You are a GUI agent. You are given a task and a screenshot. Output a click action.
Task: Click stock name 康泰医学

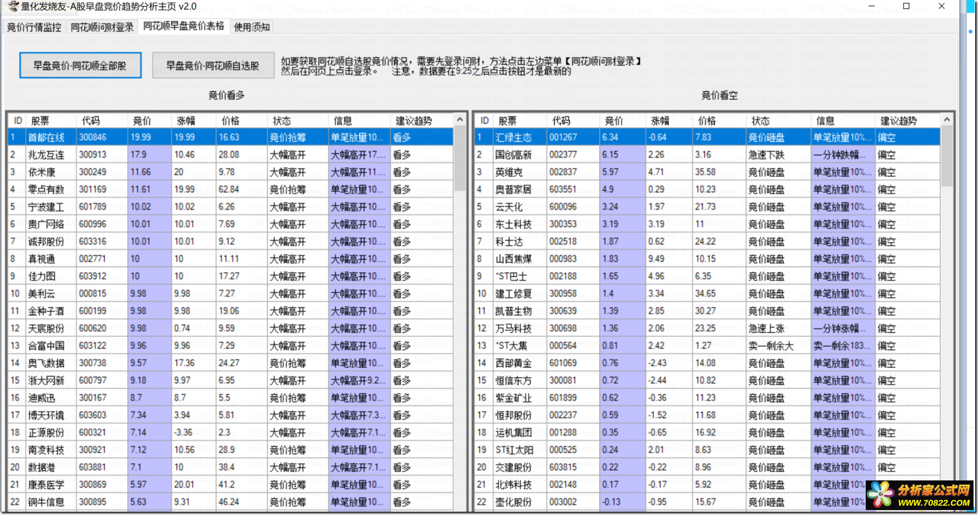pyautogui.click(x=46, y=485)
